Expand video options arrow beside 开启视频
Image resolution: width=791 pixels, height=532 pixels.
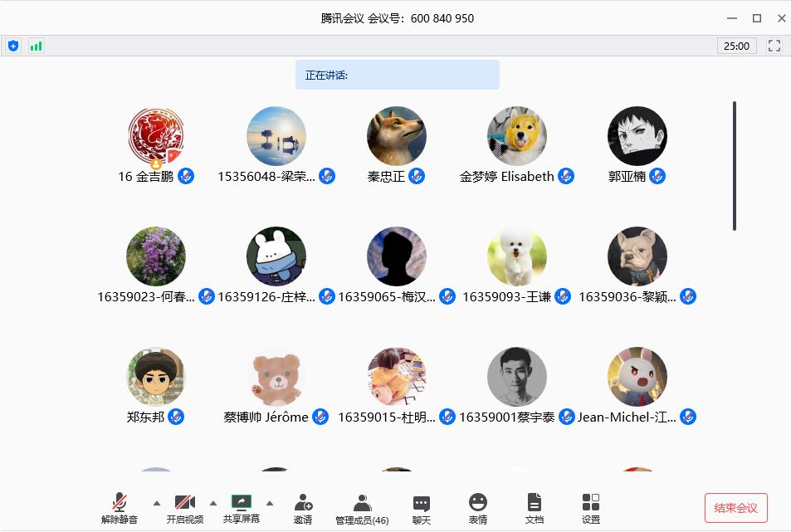(x=213, y=503)
